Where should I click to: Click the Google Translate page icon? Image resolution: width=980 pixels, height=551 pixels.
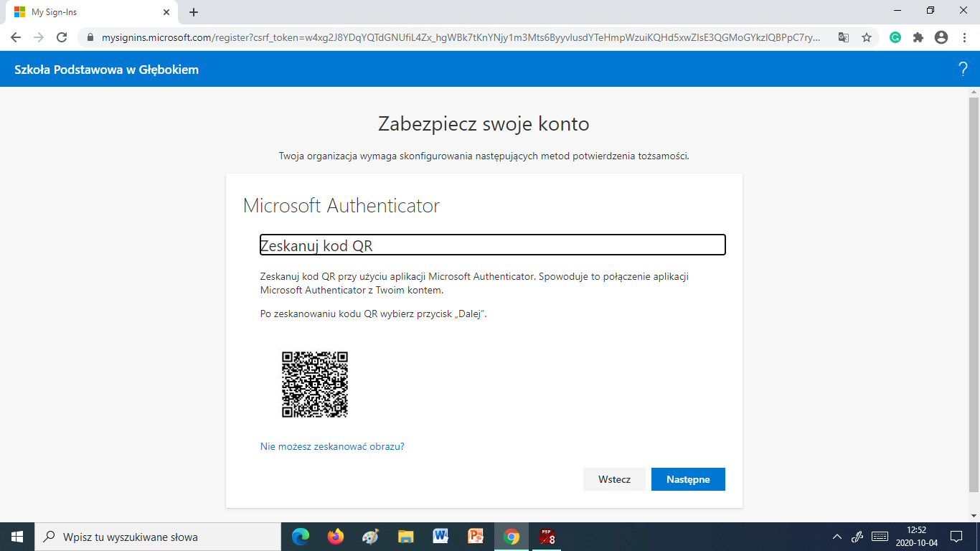[x=844, y=37]
